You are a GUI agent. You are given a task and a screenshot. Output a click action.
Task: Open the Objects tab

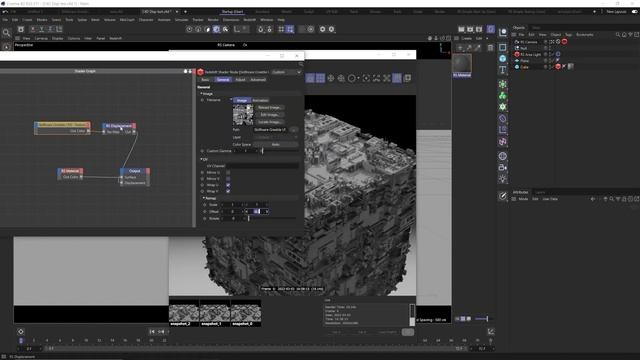pos(519,28)
